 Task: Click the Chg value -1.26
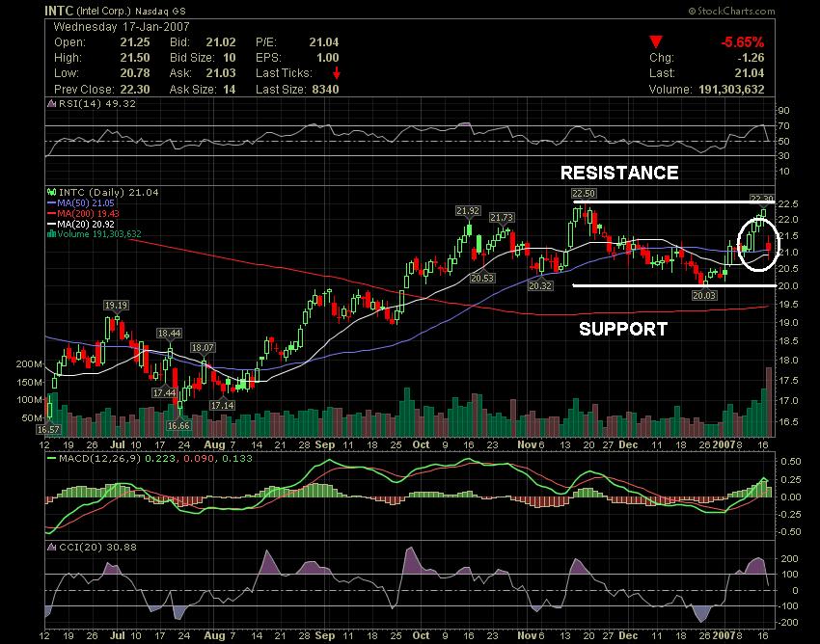click(x=751, y=58)
